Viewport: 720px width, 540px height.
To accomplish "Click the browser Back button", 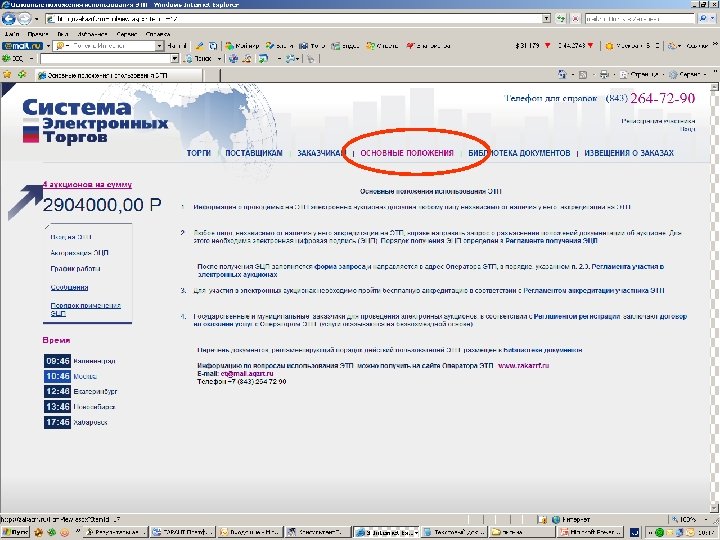I will [x=8, y=18].
